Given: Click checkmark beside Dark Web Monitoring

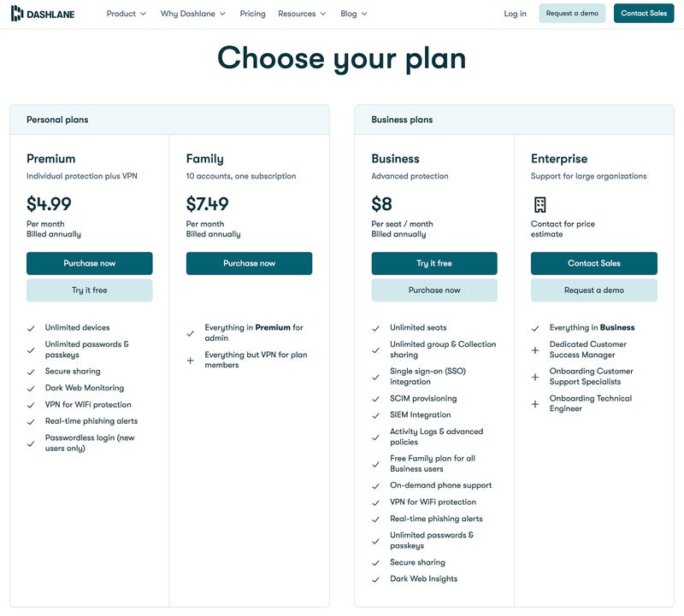Looking at the screenshot, I should point(31,389).
